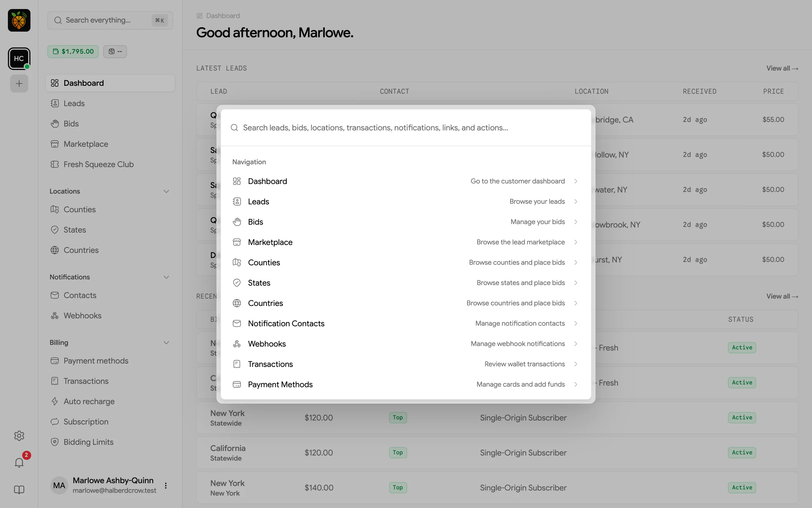
Task: Click View all beside recent bids
Action: pos(782,296)
